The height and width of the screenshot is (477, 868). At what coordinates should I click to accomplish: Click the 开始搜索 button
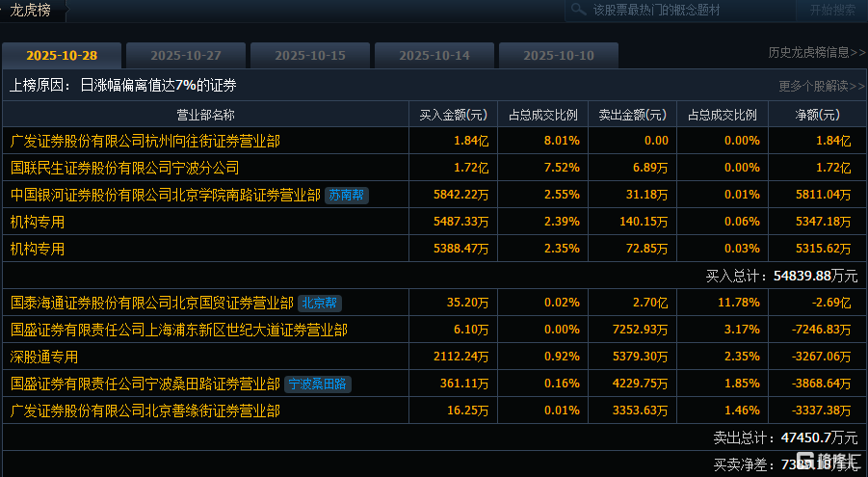[831, 10]
